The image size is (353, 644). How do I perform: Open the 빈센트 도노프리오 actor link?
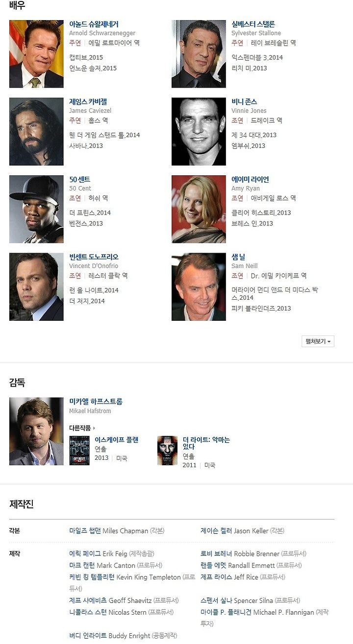[x=94, y=257]
